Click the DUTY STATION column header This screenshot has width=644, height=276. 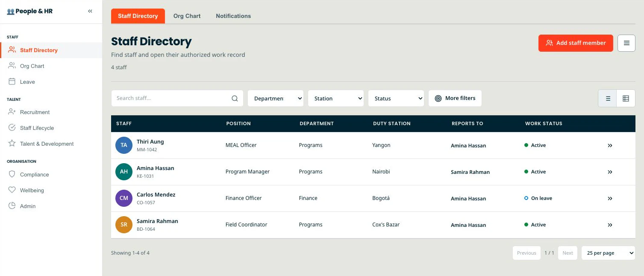391,123
